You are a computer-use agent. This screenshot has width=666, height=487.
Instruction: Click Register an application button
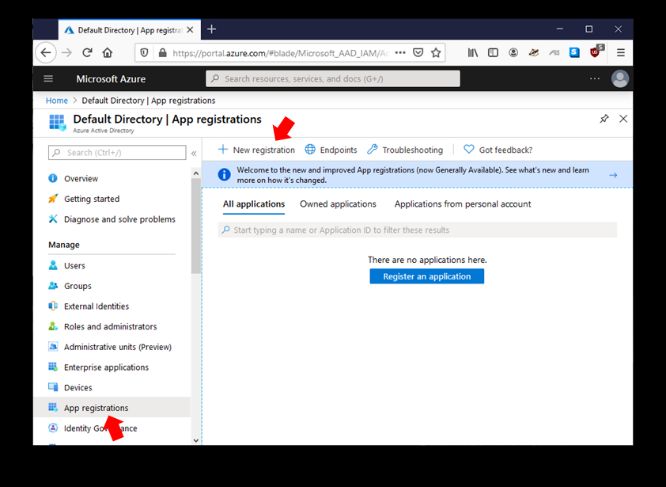(x=426, y=276)
